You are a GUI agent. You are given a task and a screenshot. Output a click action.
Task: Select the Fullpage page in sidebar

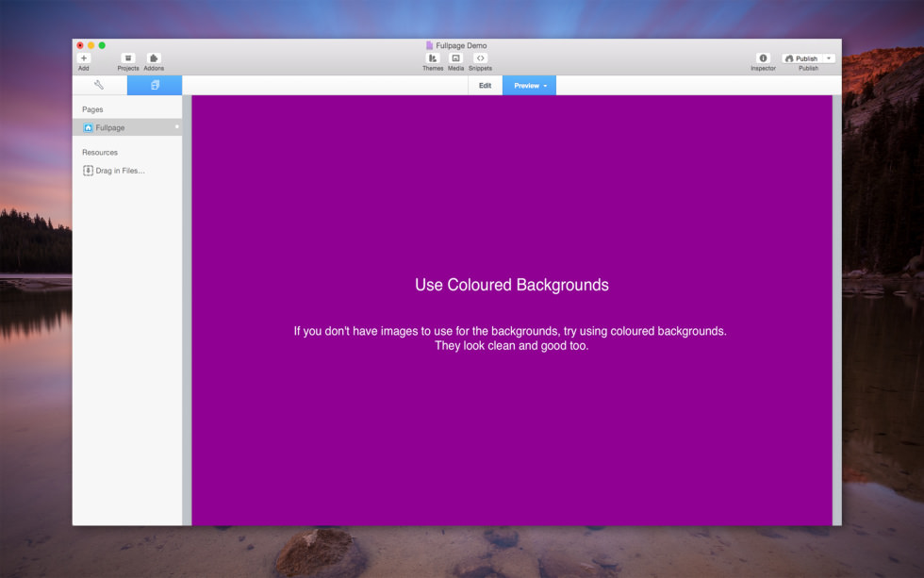pyautogui.click(x=127, y=127)
